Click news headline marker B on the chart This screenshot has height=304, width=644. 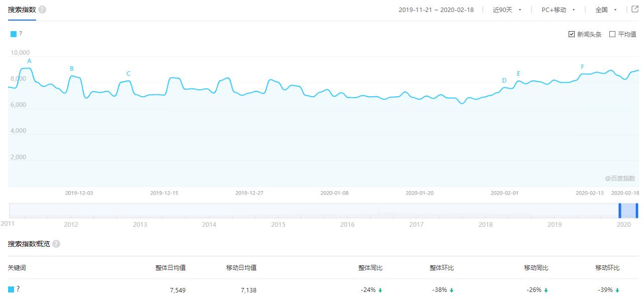[72, 69]
